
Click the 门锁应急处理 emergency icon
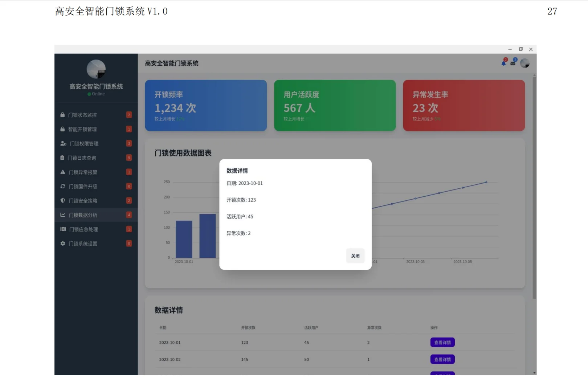(x=62, y=229)
